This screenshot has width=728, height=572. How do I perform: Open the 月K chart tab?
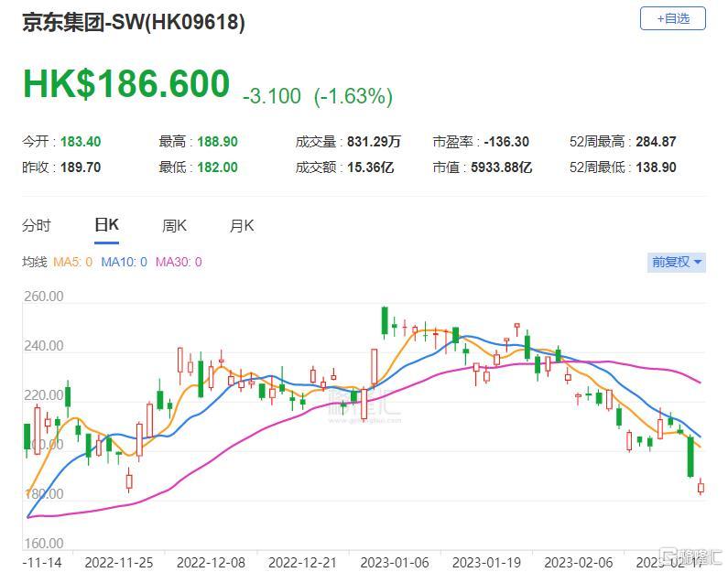pos(242,226)
